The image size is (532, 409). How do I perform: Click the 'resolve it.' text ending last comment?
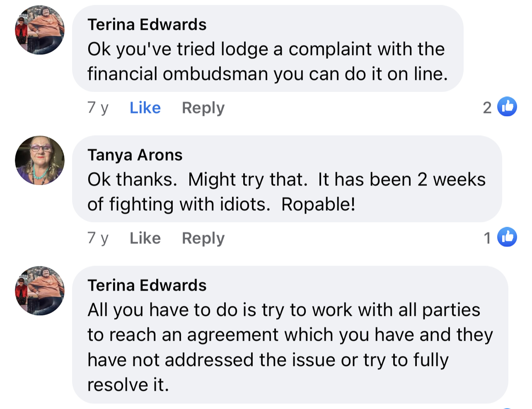coord(128,385)
